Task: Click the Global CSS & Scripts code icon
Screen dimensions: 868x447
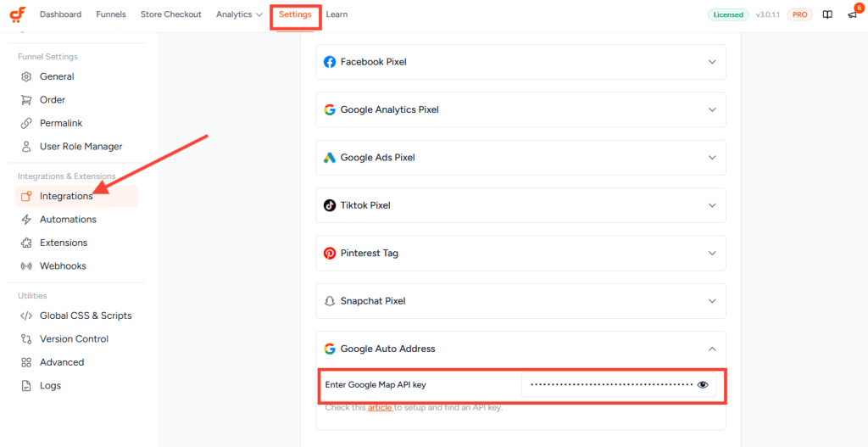Action: (x=26, y=316)
